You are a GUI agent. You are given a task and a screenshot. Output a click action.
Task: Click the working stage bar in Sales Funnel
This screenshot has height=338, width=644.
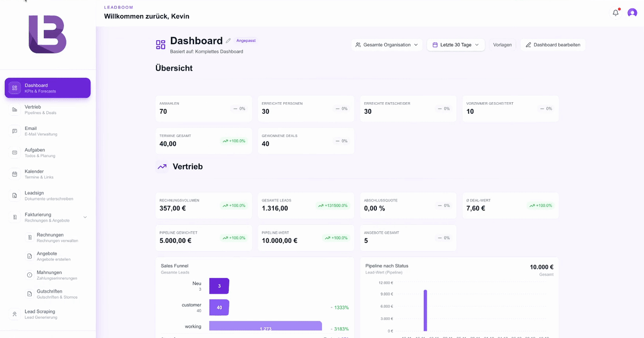(x=265, y=326)
